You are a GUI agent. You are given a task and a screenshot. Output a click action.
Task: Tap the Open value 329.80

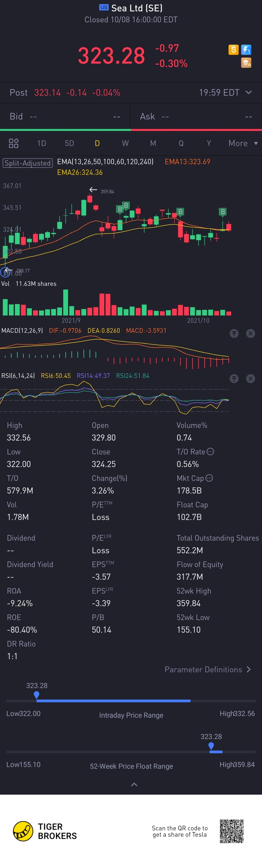104,438
